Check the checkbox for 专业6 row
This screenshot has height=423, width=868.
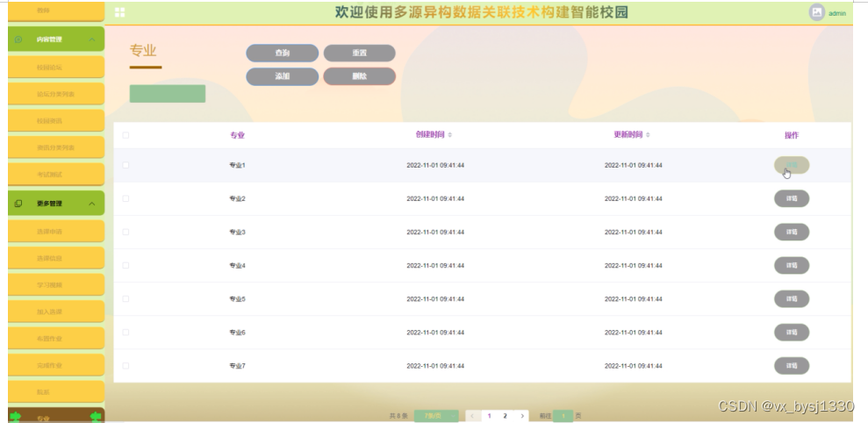[126, 333]
